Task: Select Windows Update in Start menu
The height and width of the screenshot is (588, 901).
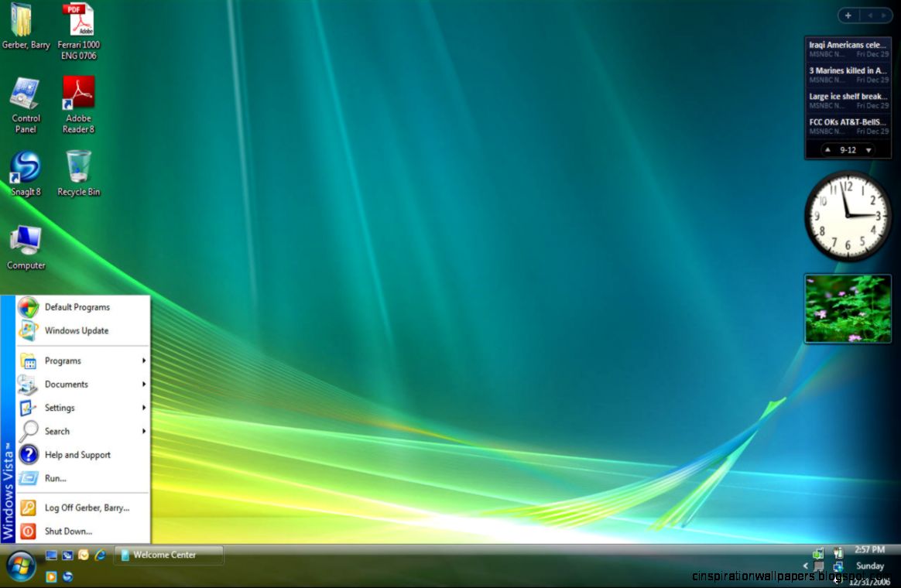Action: click(x=77, y=330)
